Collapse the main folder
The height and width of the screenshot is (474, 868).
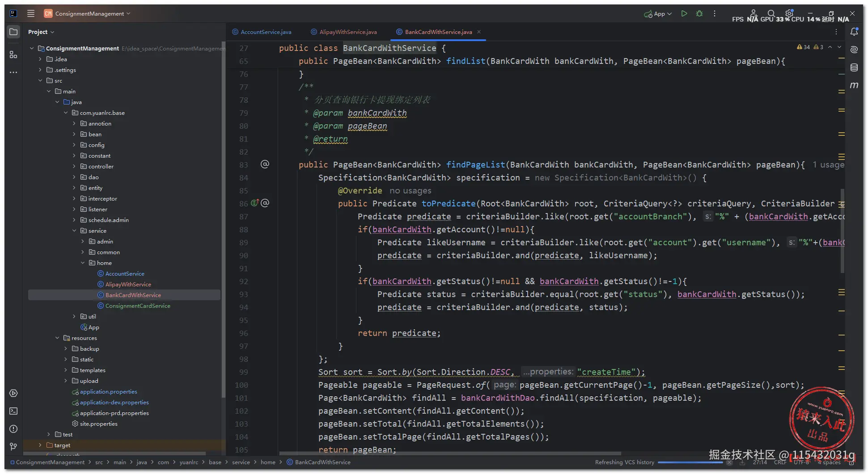49,92
